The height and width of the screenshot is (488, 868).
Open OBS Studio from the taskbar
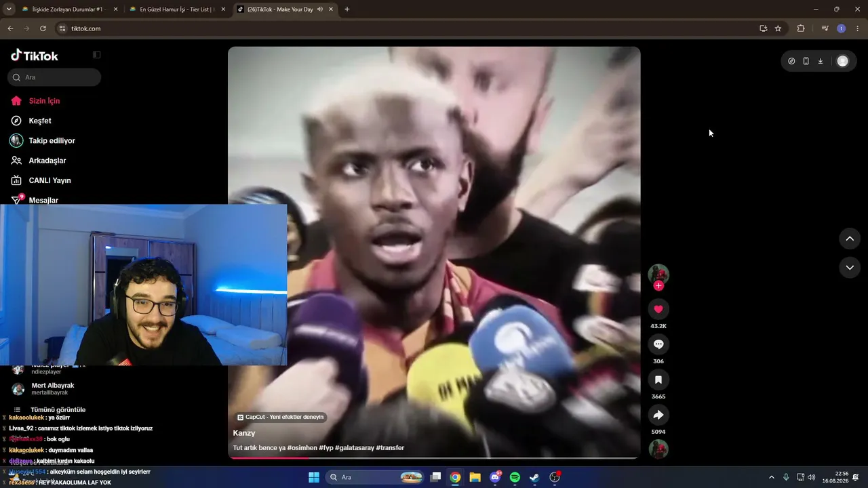coord(555,477)
